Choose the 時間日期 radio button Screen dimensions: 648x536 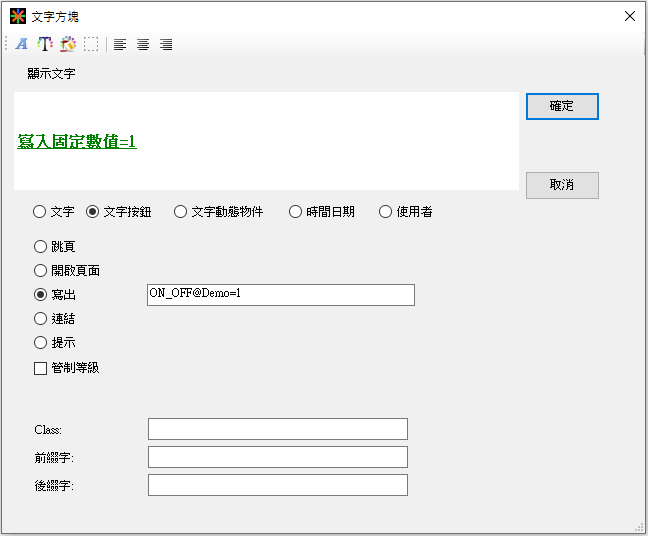[x=296, y=212]
